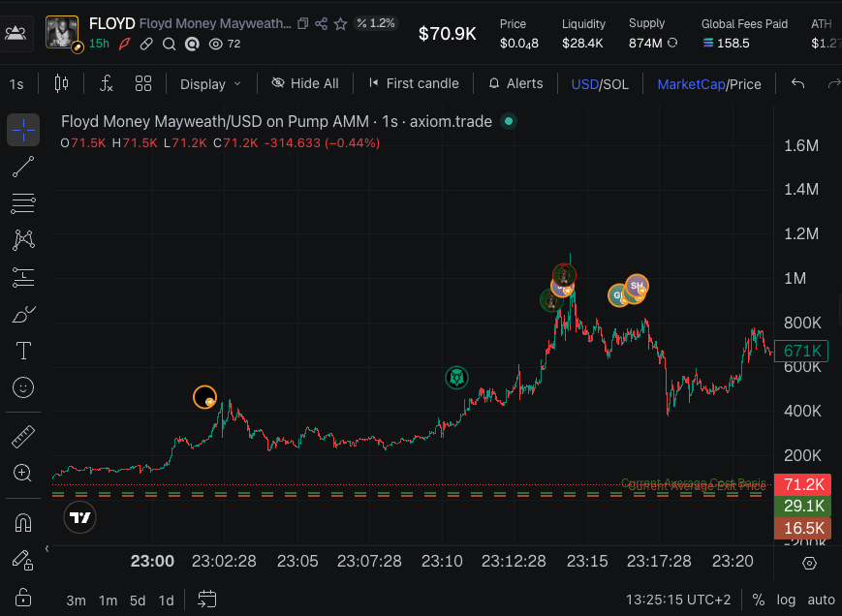Jump to the First candle
The image size is (842, 616).
414,83
